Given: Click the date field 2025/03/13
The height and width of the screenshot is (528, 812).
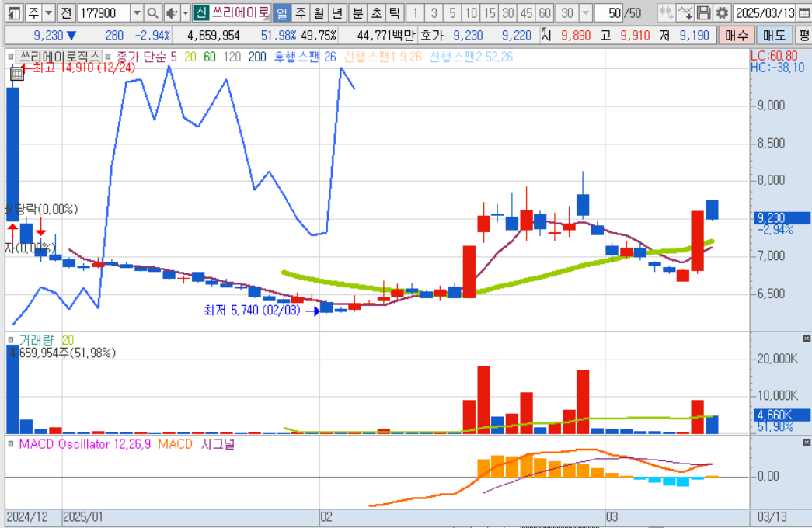Looking at the screenshot, I should [765, 13].
